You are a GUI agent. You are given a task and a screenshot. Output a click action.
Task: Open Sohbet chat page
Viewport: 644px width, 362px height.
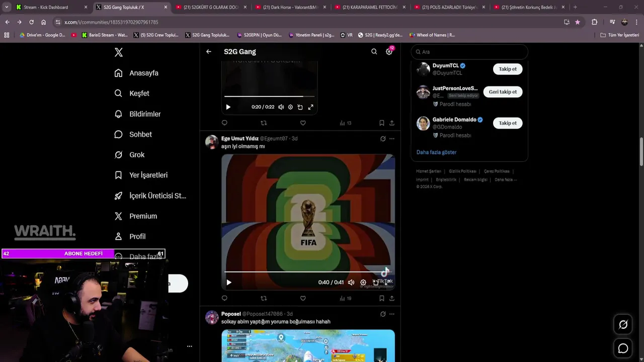[x=133, y=134]
